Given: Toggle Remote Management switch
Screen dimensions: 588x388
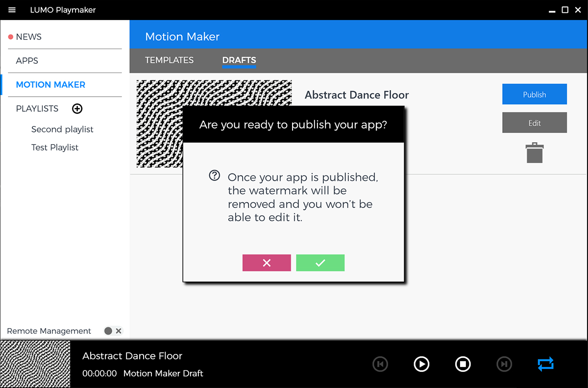Looking at the screenshot, I should (113, 331).
